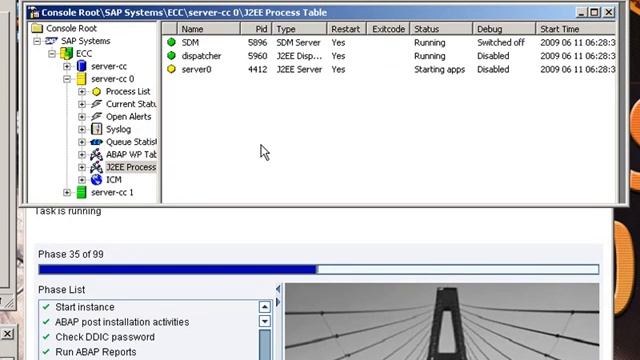Expand the ICM node
The width and height of the screenshot is (640, 360).
(82, 180)
